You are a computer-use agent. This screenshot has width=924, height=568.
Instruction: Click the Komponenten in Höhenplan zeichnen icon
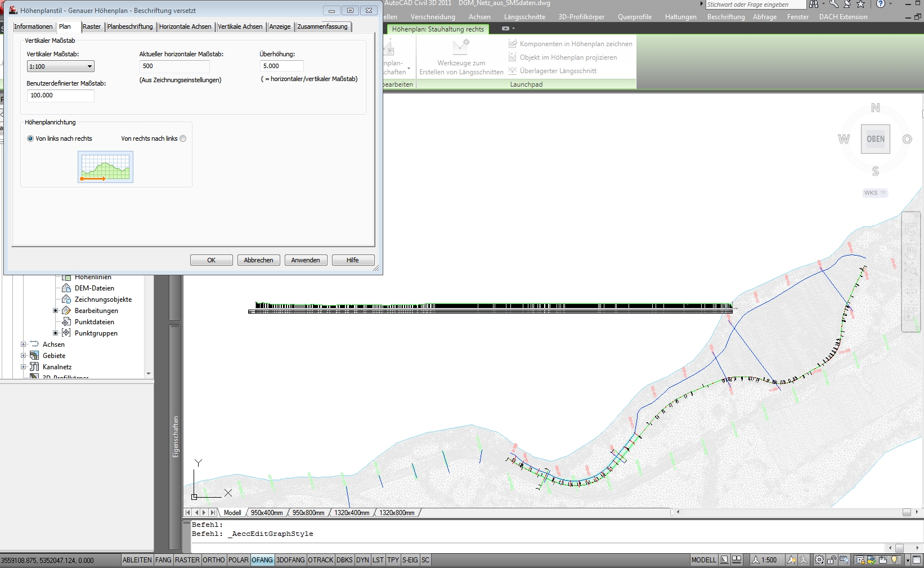[x=513, y=43]
